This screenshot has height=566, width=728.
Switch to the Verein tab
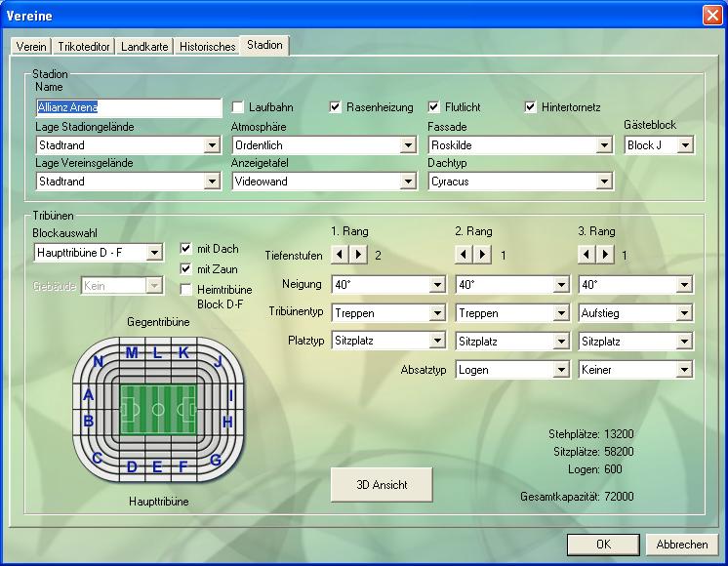coord(31,47)
